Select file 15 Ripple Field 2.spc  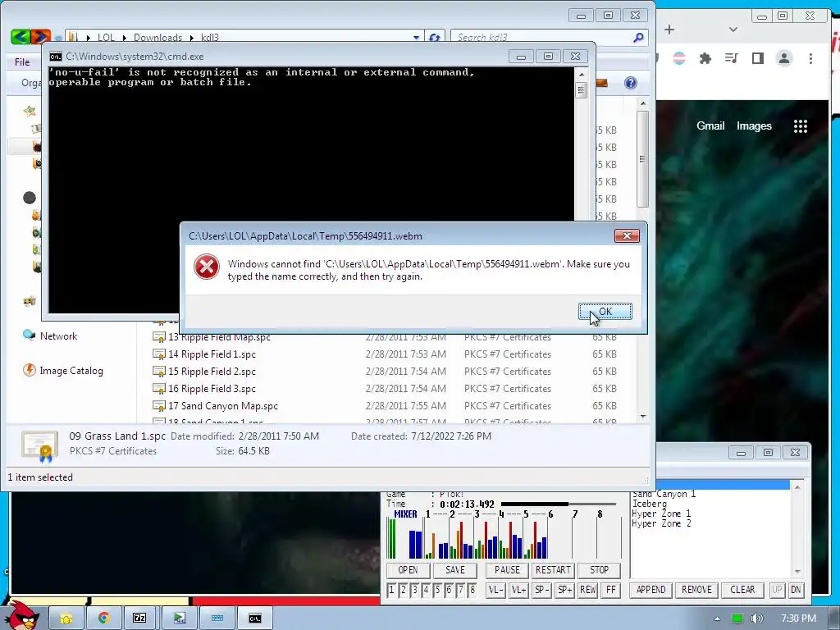click(x=212, y=372)
